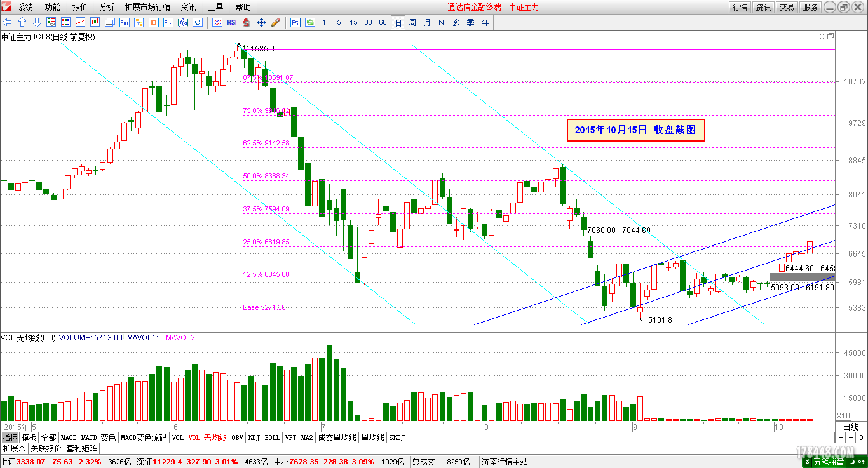Click the red S toolbar icon
868x468 pixels.
246,22
